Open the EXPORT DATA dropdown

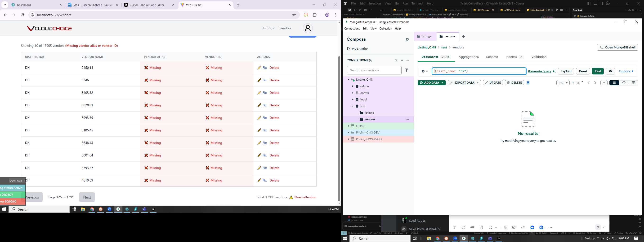(464, 82)
